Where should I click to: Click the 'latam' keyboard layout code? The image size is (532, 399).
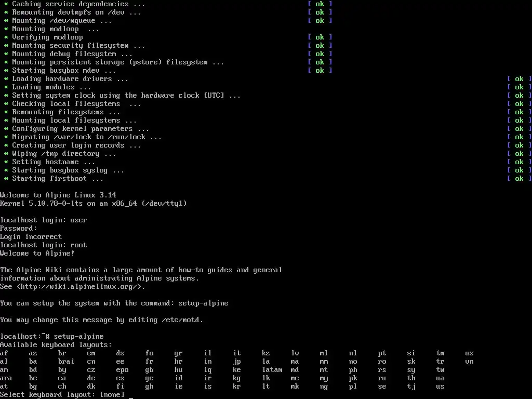[272, 370]
